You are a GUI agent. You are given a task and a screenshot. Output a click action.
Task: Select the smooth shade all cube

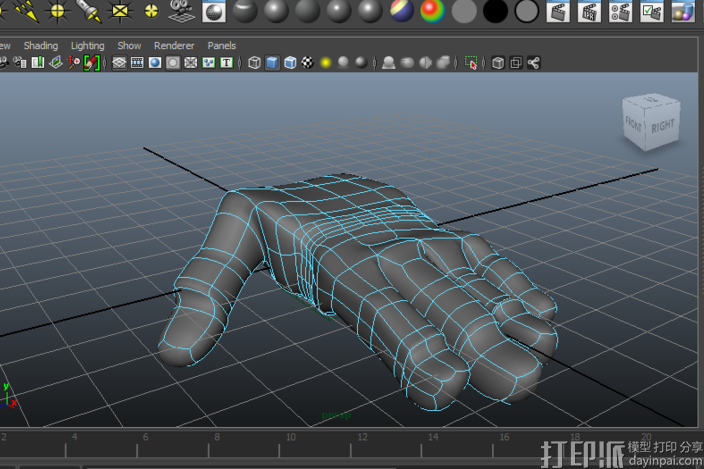(x=272, y=63)
